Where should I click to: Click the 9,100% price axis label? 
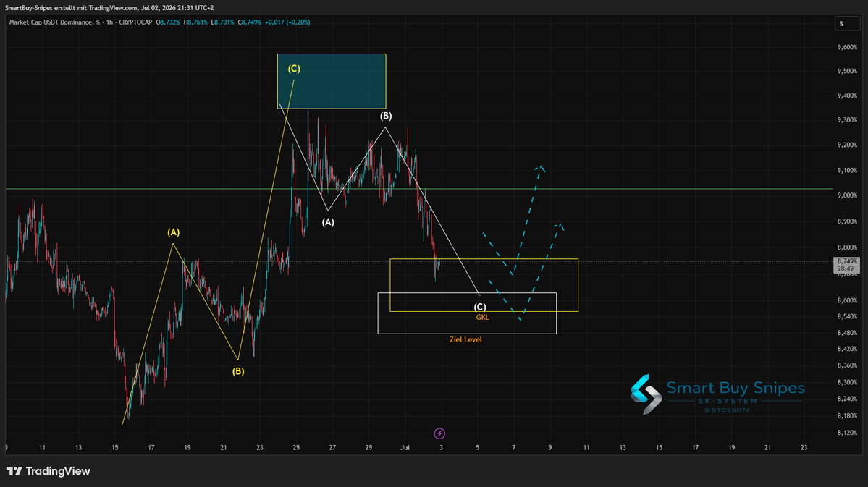pyautogui.click(x=847, y=171)
